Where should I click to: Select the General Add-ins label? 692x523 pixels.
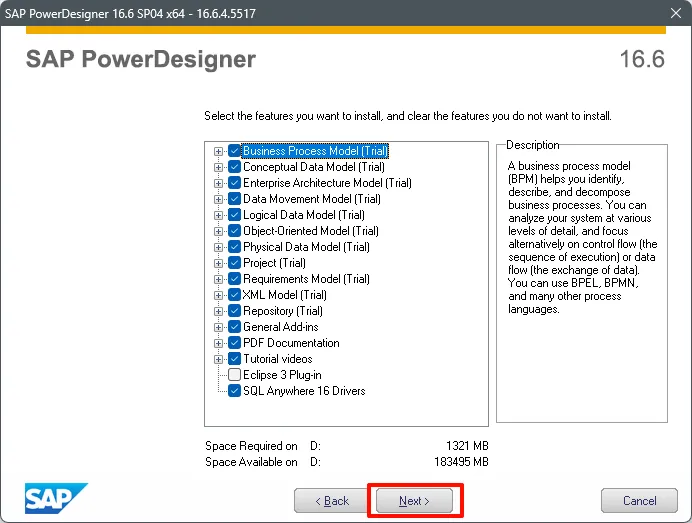[280, 327]
